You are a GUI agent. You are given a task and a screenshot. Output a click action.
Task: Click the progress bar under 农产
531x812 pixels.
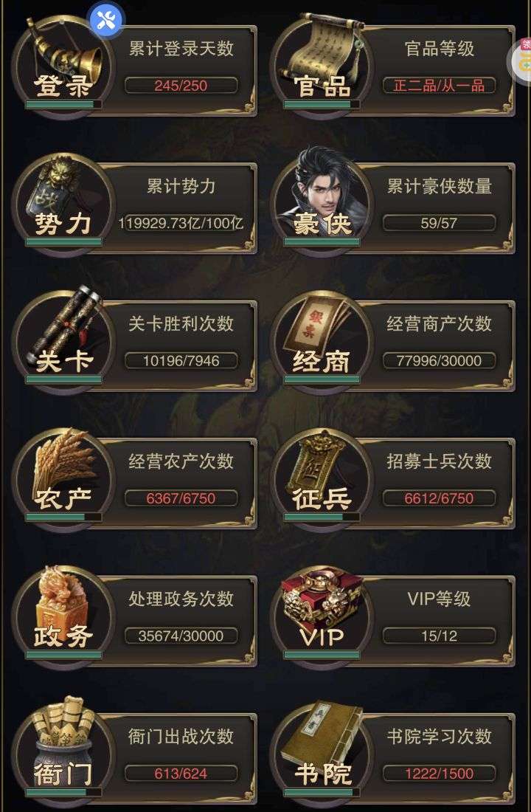(63, 517)
